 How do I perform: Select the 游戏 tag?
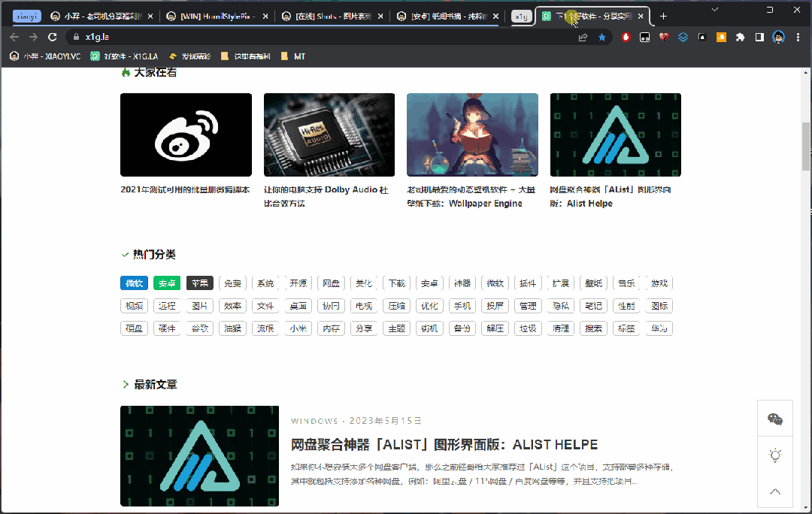659,283
